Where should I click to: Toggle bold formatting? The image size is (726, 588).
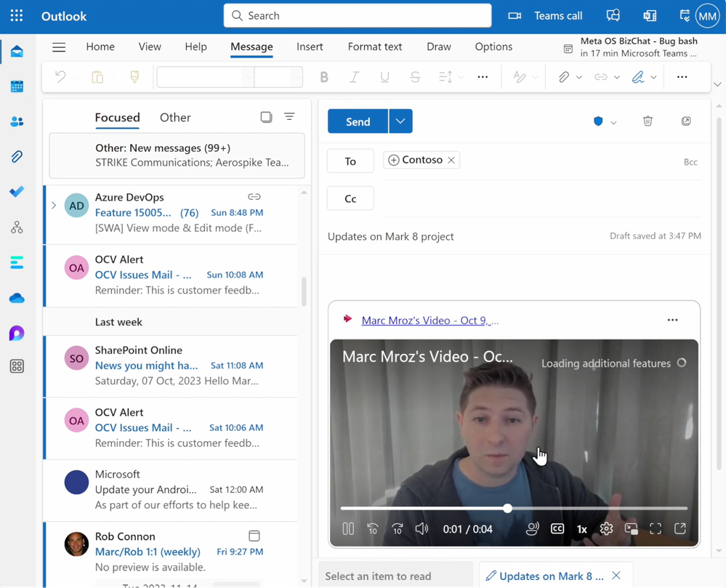click(x=324, y=77)
